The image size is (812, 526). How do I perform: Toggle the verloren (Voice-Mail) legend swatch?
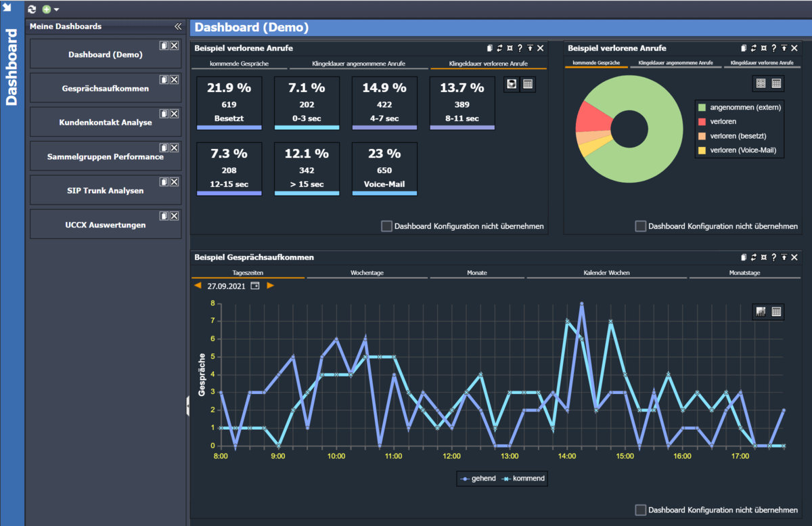(x=702, y=150)
